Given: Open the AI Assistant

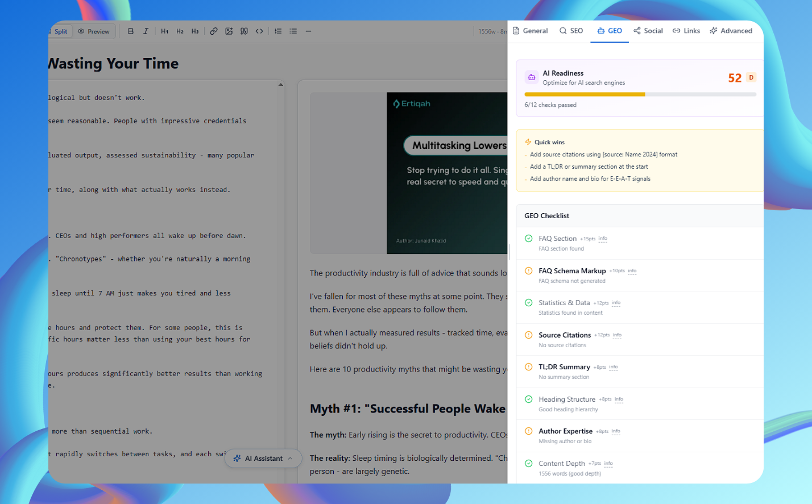Looking at the screenshot, I should (x=263, y=459).
